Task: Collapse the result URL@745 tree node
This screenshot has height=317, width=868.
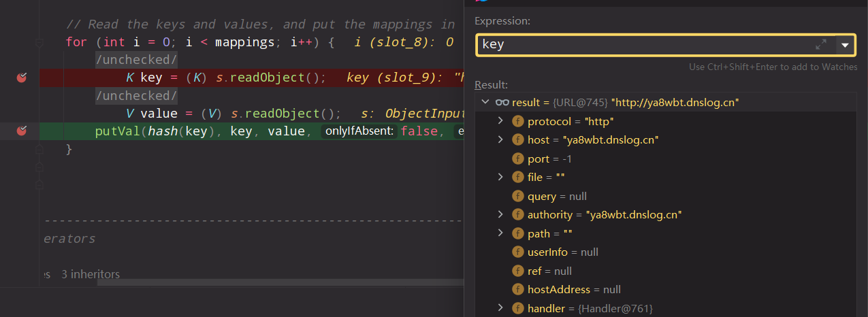Action: click(485, 102)
